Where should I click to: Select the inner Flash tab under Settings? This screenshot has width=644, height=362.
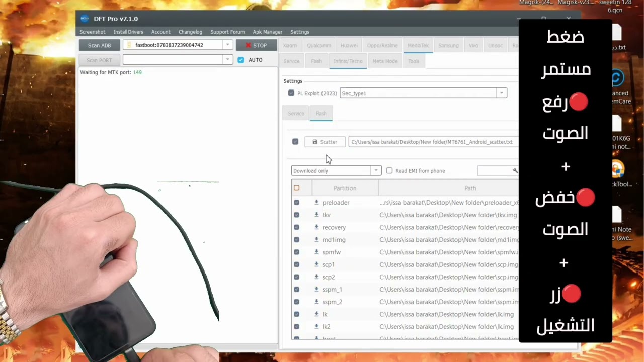click(x=321, y=113)
